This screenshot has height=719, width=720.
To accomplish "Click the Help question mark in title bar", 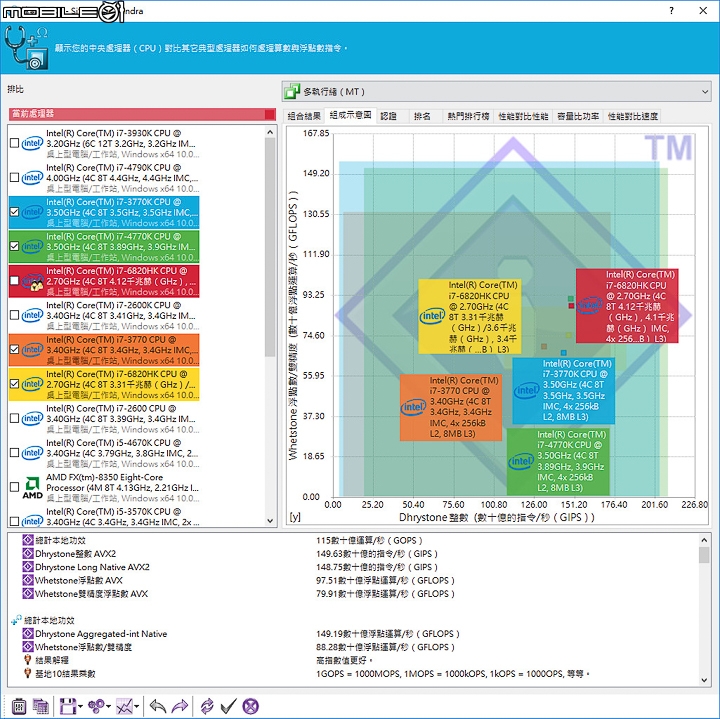I will (672, 11).
